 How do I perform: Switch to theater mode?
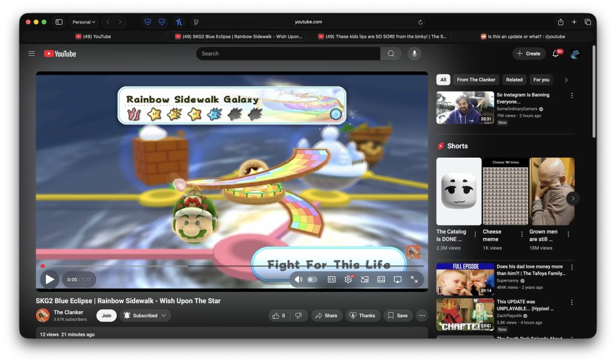coord(381,279)
